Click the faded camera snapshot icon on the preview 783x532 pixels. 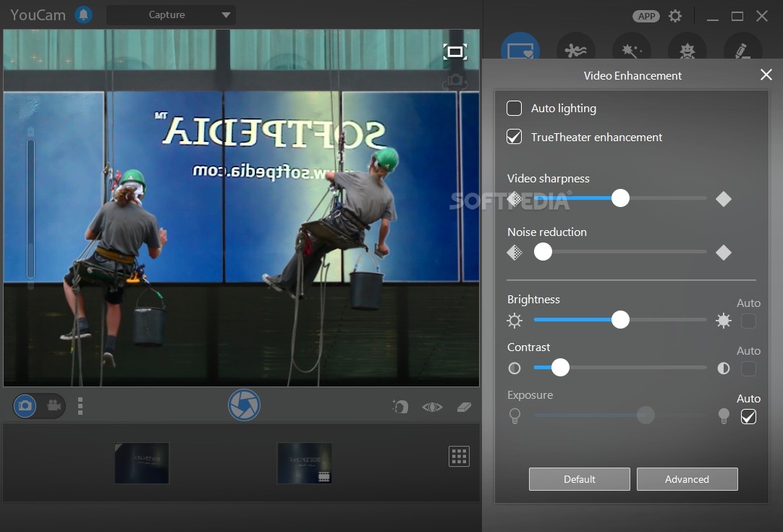tap(454, 81)
